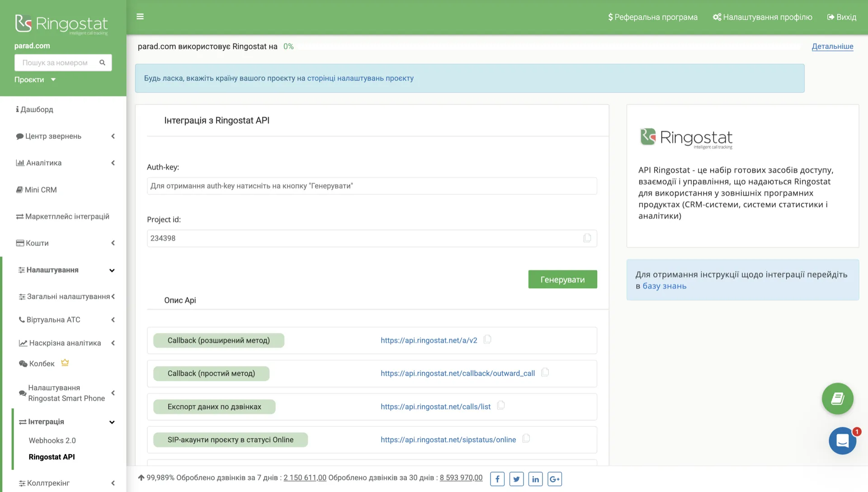This screenshot has height=492, width=868.
Task: Click the 8 593 970,00 calls figure
Action: coord(461,478)
